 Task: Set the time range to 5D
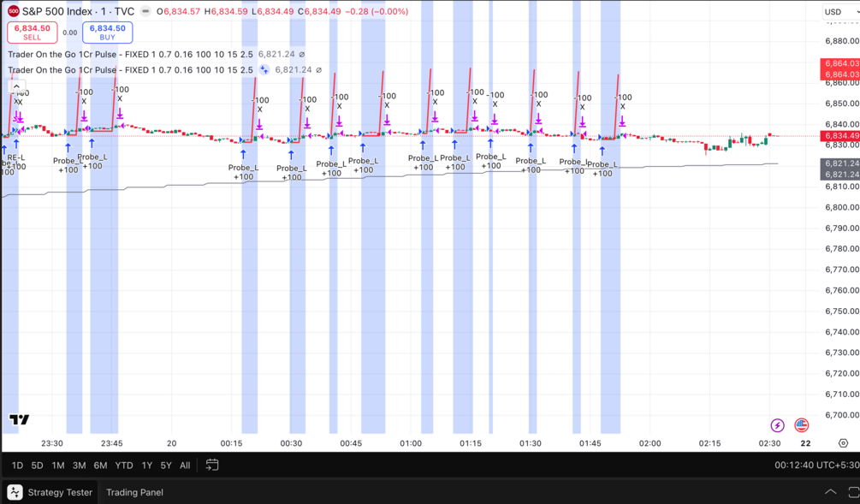tap(37, 465)
